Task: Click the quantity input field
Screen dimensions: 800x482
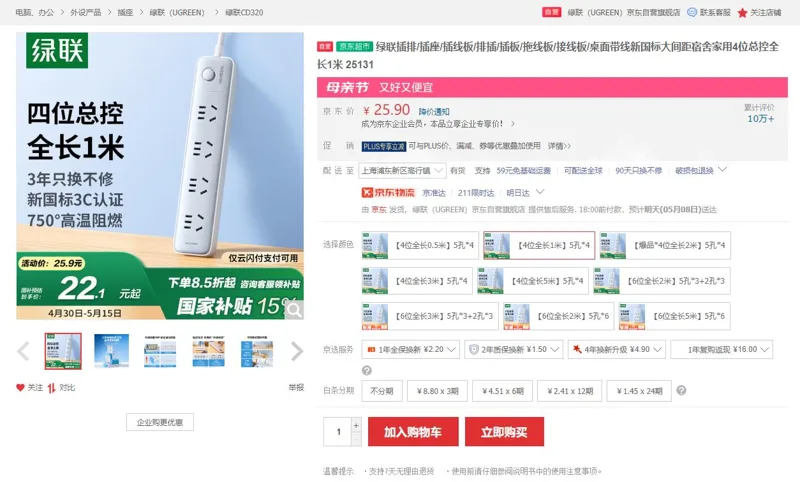Action: [337, 432]
